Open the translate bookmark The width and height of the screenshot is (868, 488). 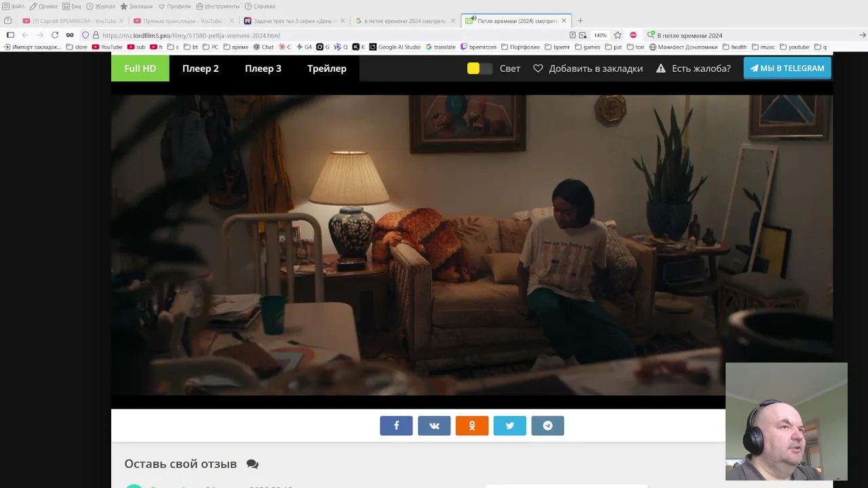tap(440, 47)
